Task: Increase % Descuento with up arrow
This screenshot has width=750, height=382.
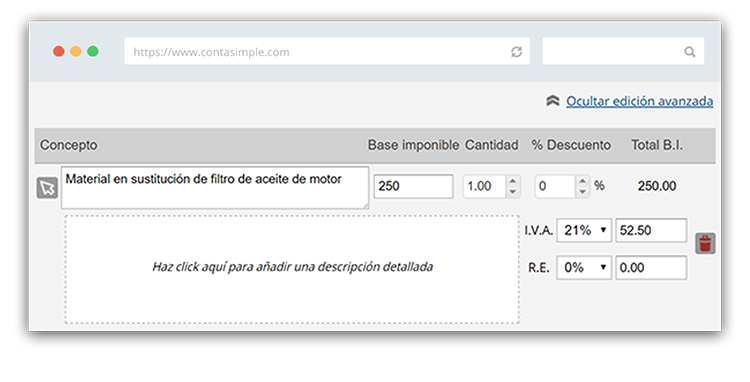Action: click(582, 181)
